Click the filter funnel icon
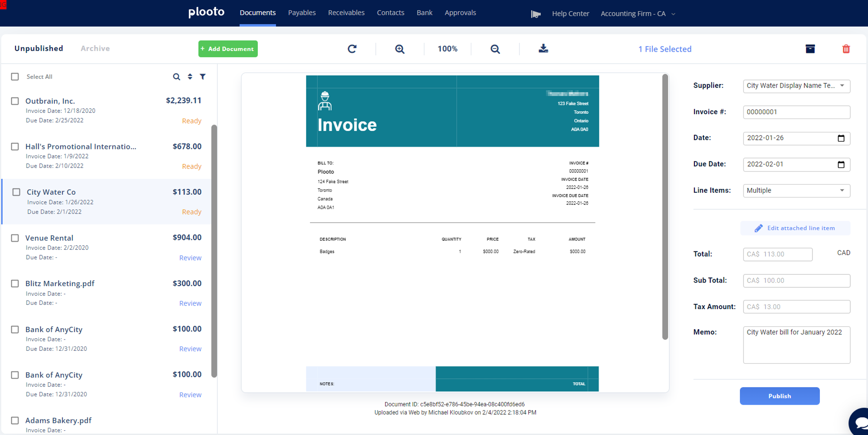868x435 pixels. pyautogui.click(x=203, y=77)
